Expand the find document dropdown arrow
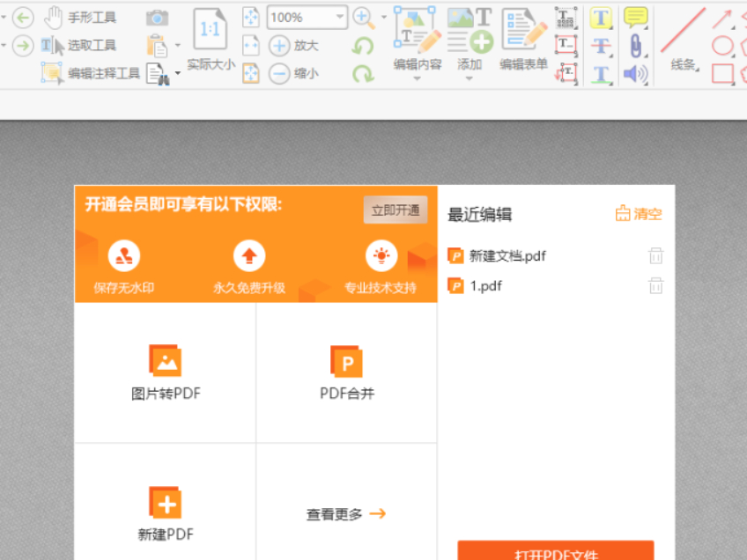This screenshot has width=747, height=560. (x=178, y=73)
